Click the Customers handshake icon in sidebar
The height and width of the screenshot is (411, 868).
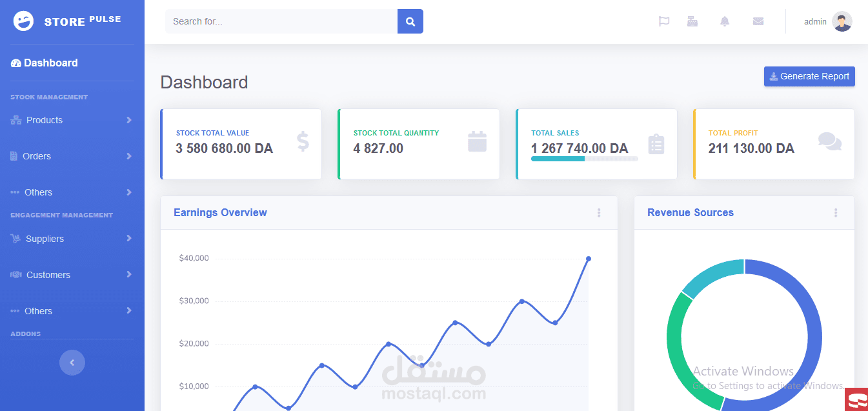coord(16,275)
